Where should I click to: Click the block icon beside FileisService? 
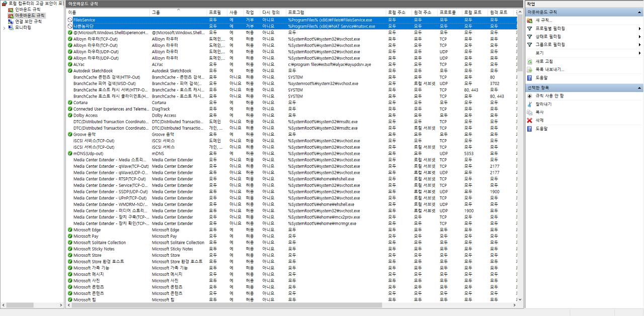[70, 20]
